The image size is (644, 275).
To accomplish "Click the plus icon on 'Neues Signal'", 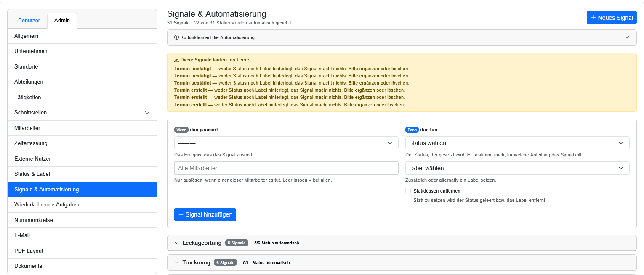I will pyautogui.click(x=593, y=18).
